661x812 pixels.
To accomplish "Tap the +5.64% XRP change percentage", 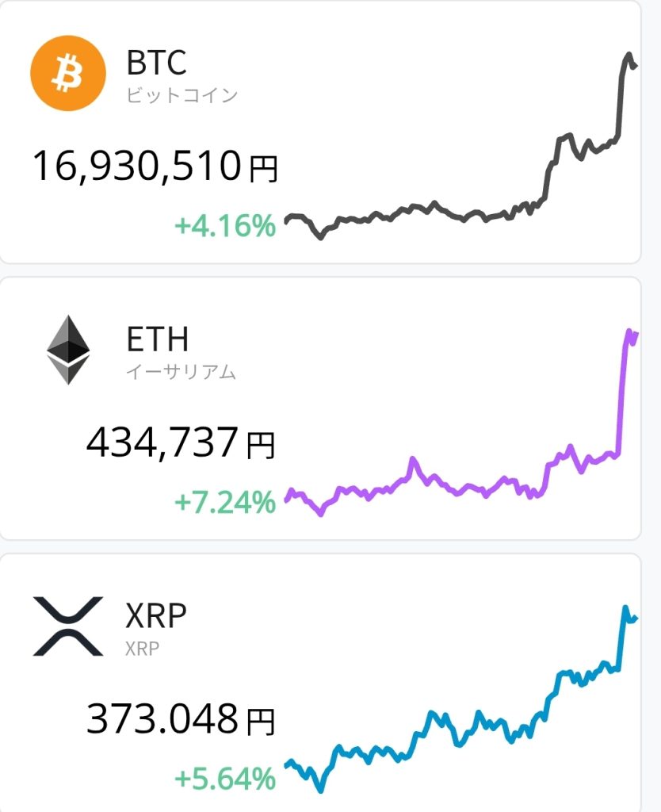I will click(x=224, y=778).
